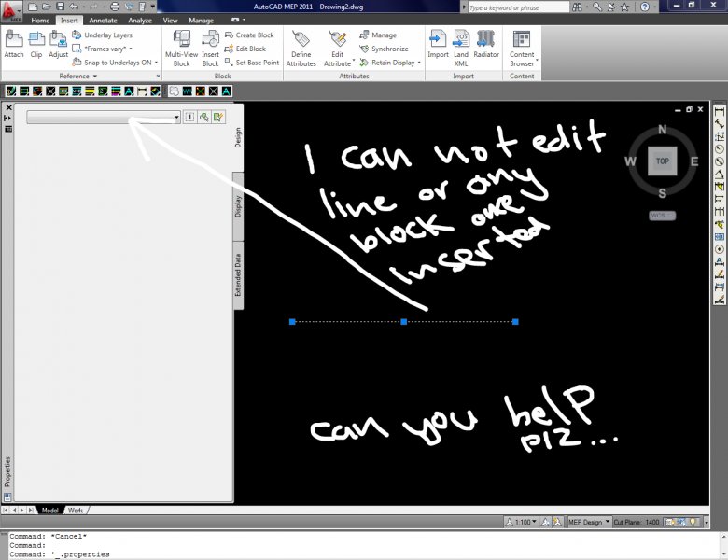
Task: Click the Edit Attribute tool
Action: tap(338, 49)
